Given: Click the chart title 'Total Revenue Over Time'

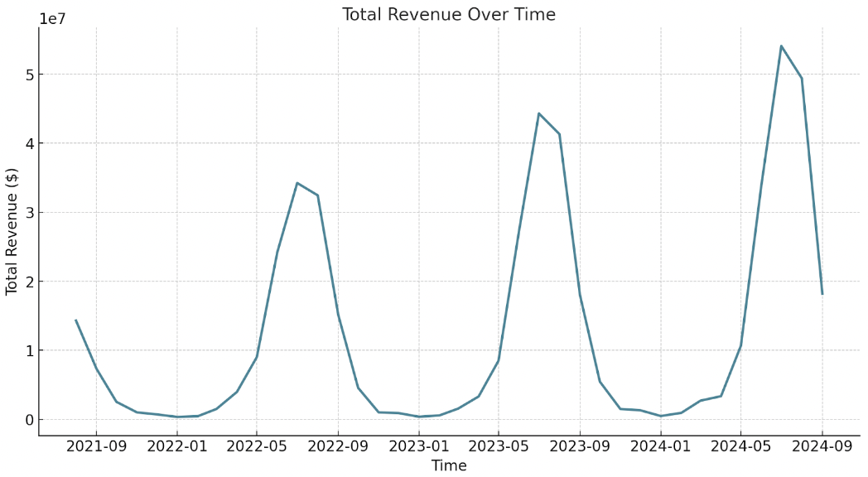Looking at the screenshot, I should 448,14.
